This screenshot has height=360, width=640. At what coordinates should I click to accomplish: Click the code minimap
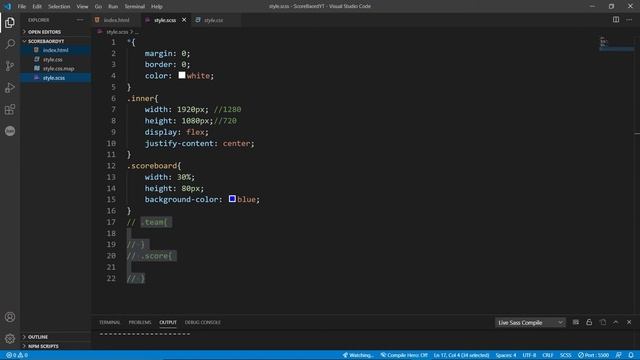pos(616,44)
